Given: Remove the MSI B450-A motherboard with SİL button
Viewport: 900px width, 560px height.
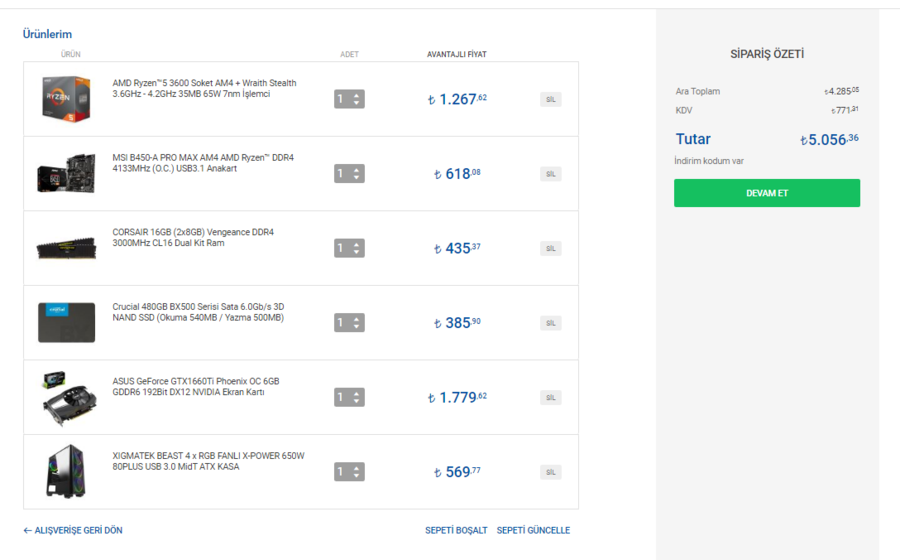Looking at the screenshot, I should point(550,174).
